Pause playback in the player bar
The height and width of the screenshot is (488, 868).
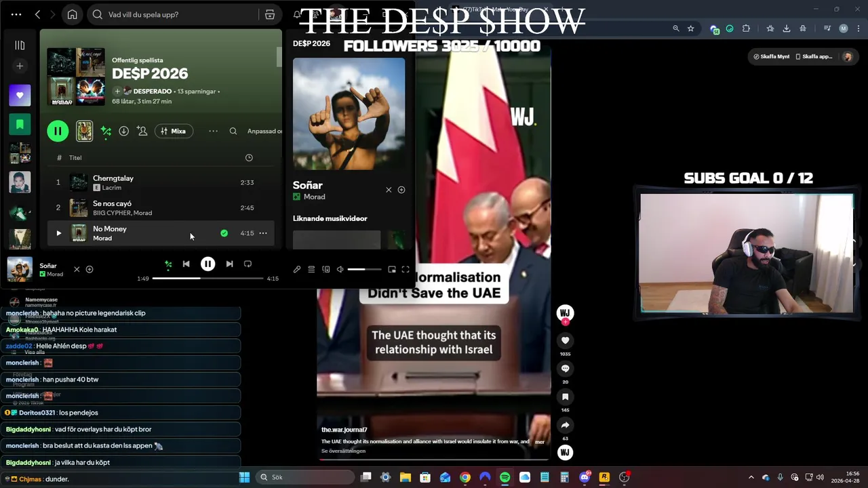tap(208, 264)
